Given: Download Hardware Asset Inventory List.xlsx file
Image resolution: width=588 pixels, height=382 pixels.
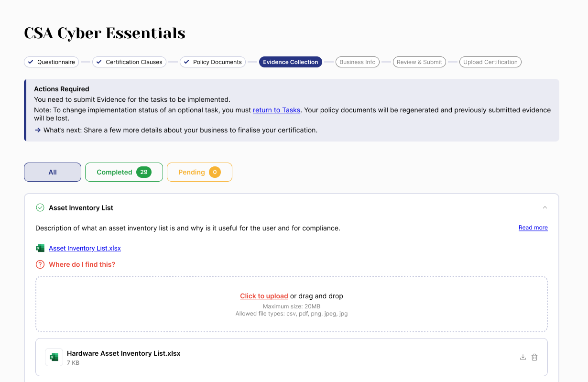Looking at the screenshot, I should 523,357.
